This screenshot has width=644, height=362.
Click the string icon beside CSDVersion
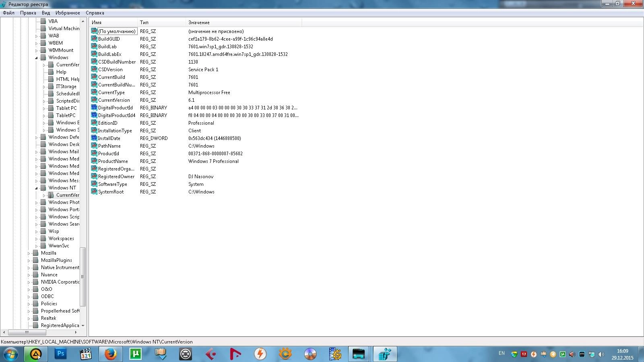tap(94, 70)
